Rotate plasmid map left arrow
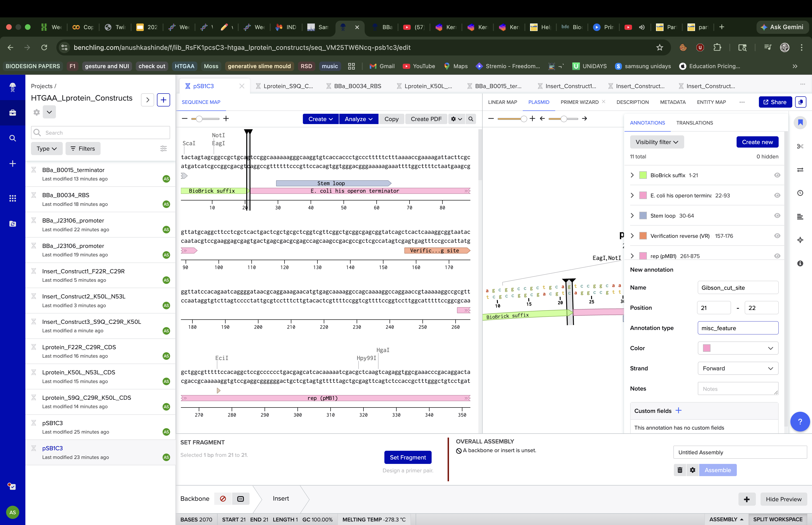This screenshot has width=812, height=525. 543,118
